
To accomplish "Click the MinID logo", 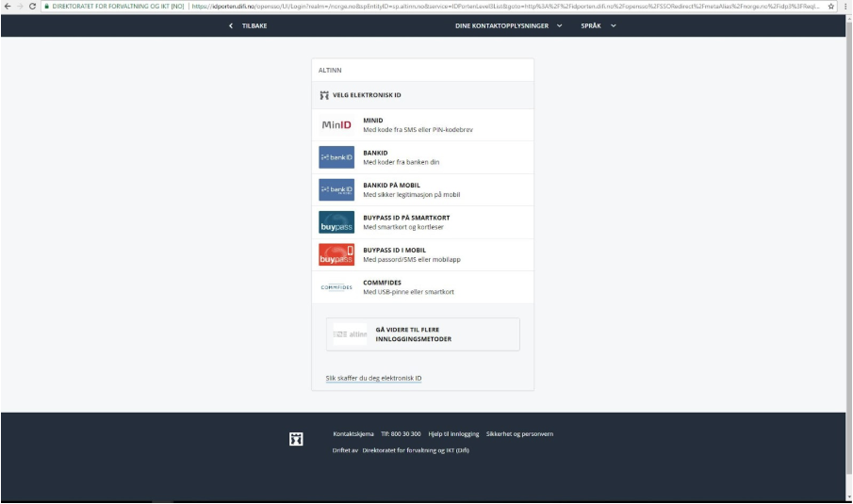I will coord(336,125).
